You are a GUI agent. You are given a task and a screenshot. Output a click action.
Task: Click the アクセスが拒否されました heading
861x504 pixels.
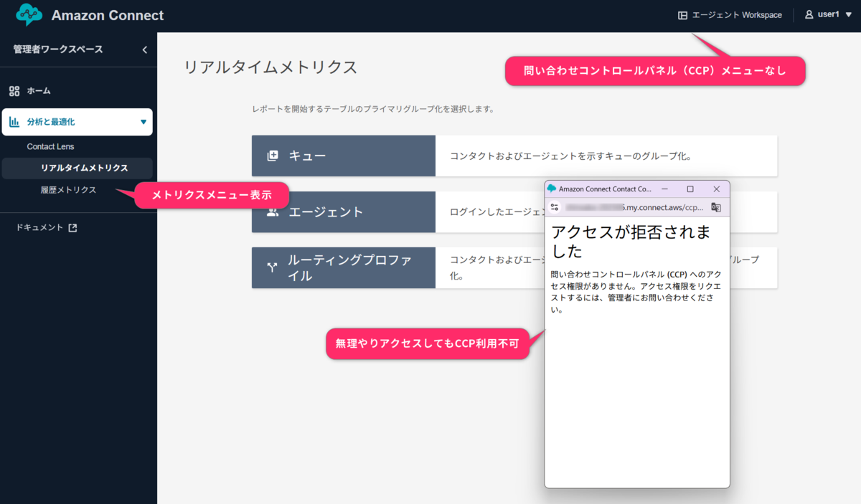tap(631, 242)
